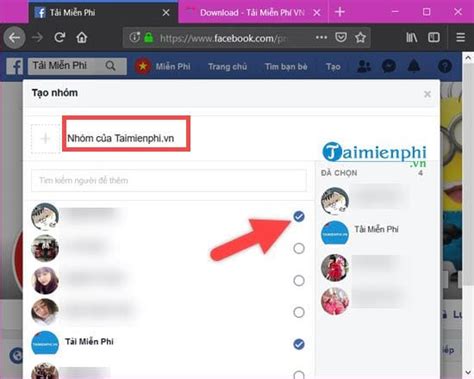
Task: Click Tải Miễn Phí name in friend list
Action: [89, 342]
